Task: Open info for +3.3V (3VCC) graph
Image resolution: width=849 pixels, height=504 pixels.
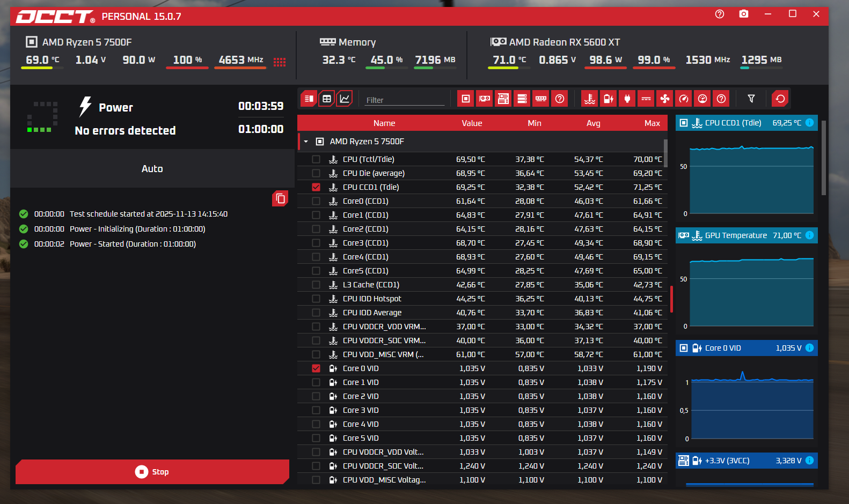Action: [x=809, y=461]
